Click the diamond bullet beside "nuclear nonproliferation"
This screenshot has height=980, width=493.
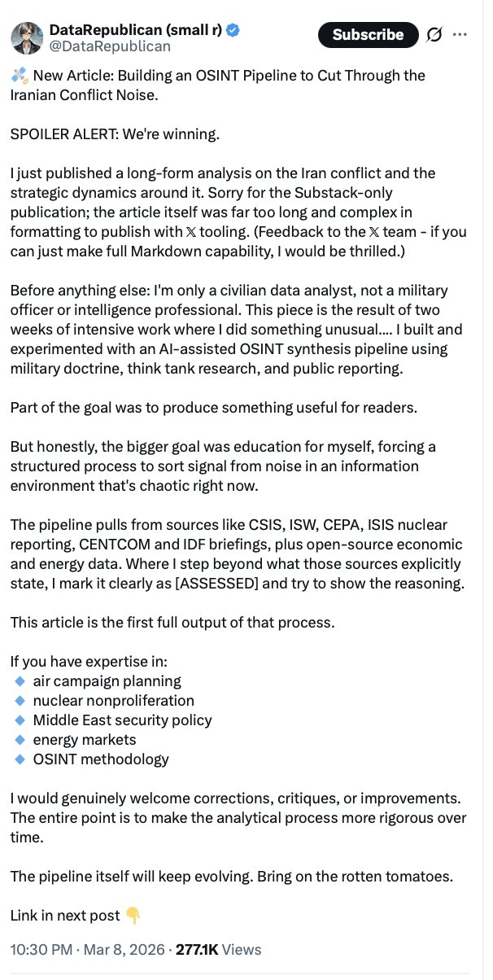(x=20, y=701)
